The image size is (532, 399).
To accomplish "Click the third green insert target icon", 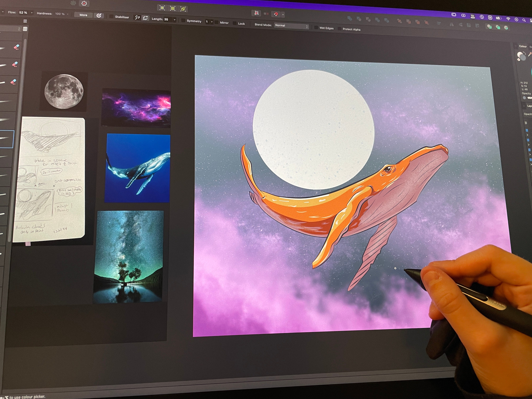I will tap(506, 28).
